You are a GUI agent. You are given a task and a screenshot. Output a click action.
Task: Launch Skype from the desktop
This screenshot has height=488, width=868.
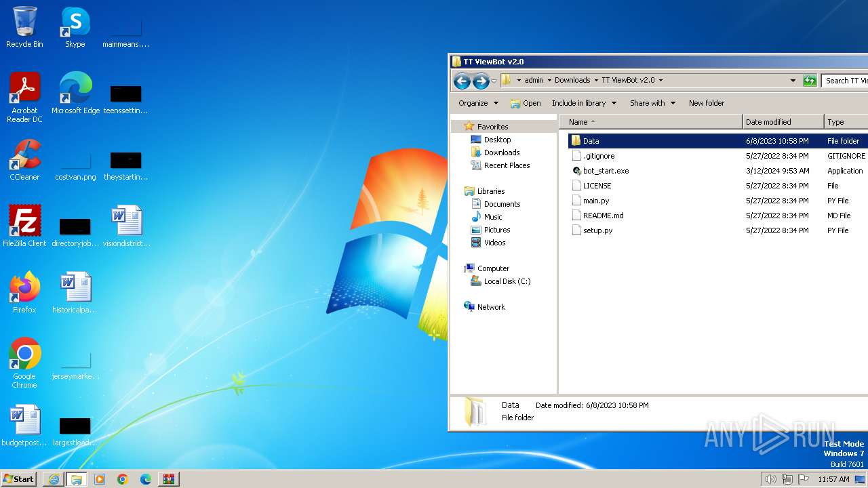tap(75, 28)
